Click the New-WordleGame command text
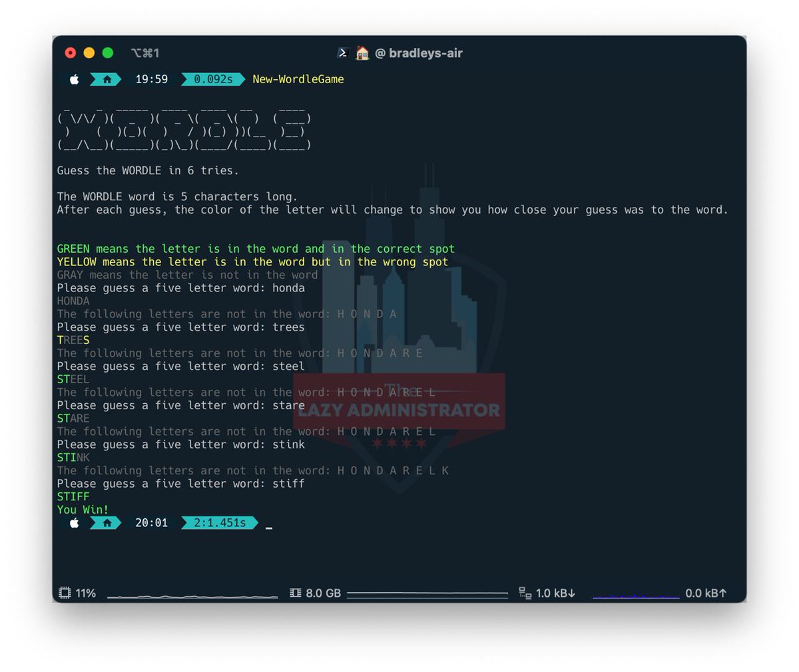 pyautogui.click(x=298, y=79)
